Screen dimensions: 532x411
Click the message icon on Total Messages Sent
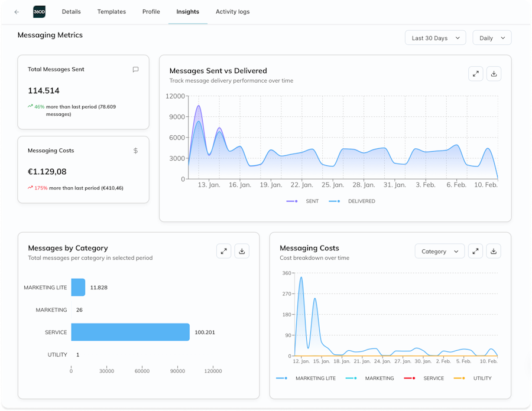click(135, 70)
